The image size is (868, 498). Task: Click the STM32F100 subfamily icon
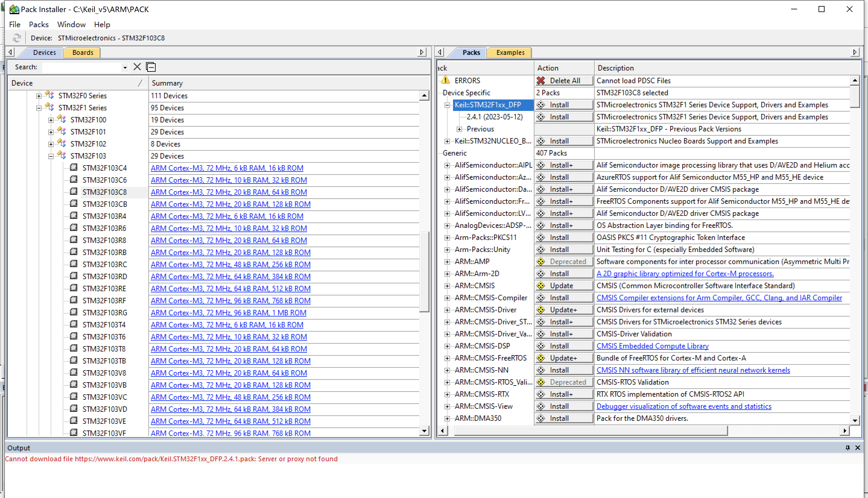click(x=62, y=119)
